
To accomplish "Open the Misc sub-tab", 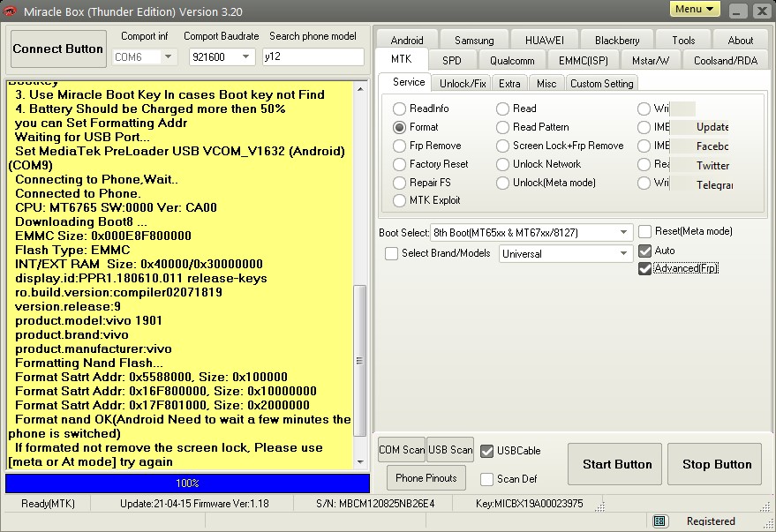I will 546,83.
